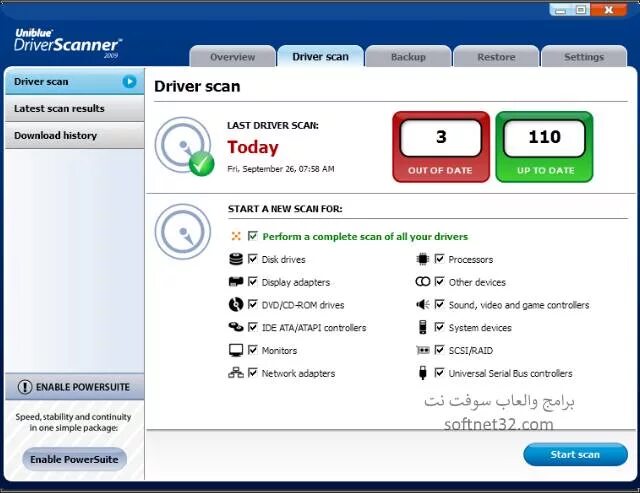Click the DVD/CD-ROM drives disc icon
This screenshot has height=493, width=640.
coord(236,304)
